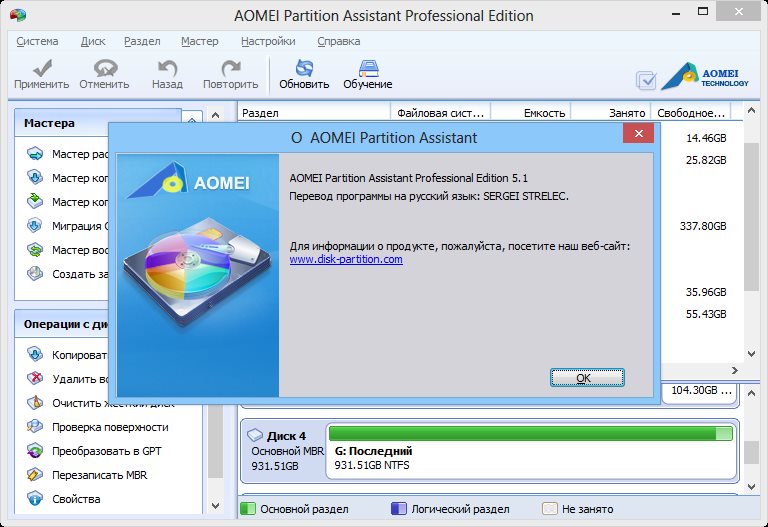Open Свойства disk properties
768x527 pixels.
point(76,499)
